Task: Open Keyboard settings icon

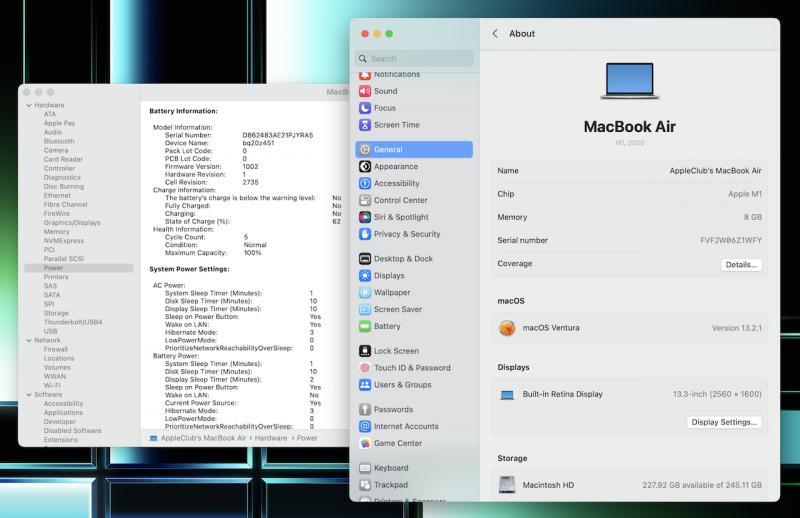Action: click(x=365, y=468)
